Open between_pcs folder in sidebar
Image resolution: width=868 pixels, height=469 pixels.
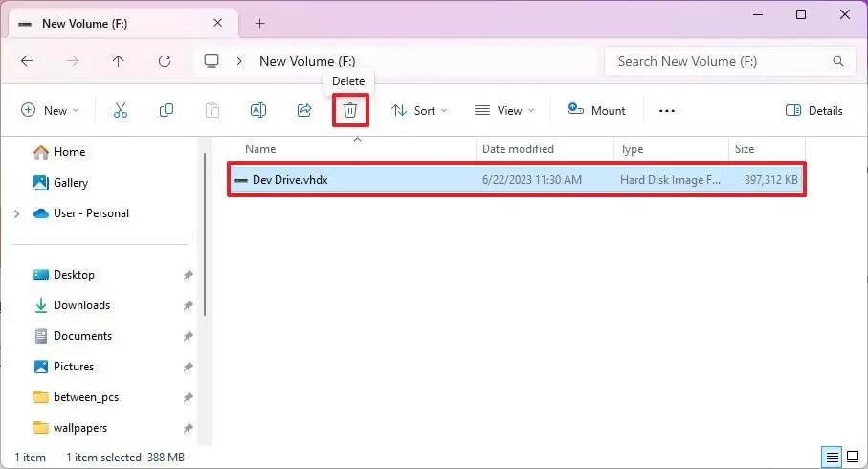pos(76,397)
